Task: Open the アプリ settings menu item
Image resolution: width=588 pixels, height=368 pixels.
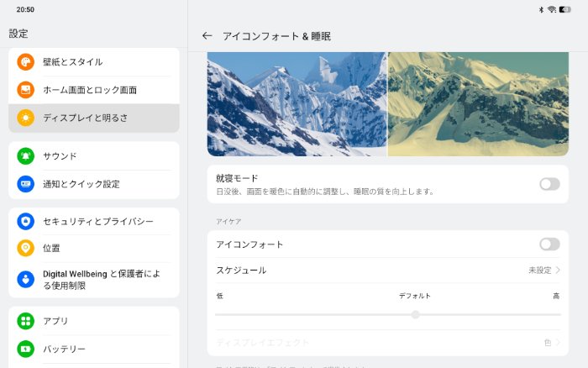Action: (56, 321)
